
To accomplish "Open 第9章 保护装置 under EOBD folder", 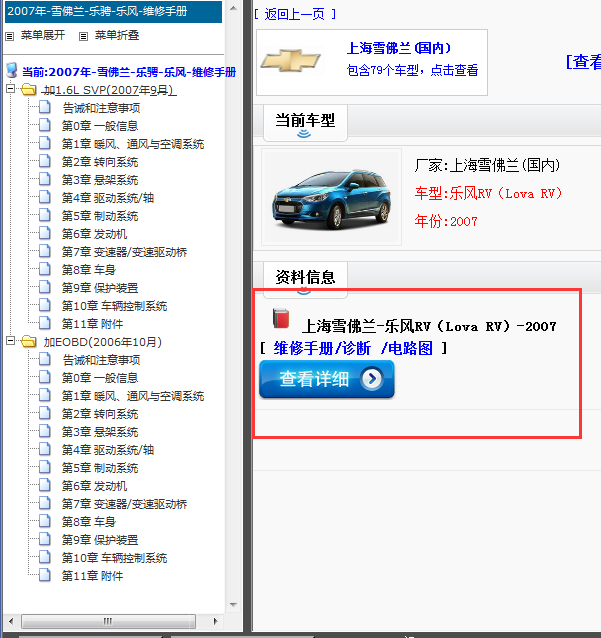I will click(x=100, y=540).
